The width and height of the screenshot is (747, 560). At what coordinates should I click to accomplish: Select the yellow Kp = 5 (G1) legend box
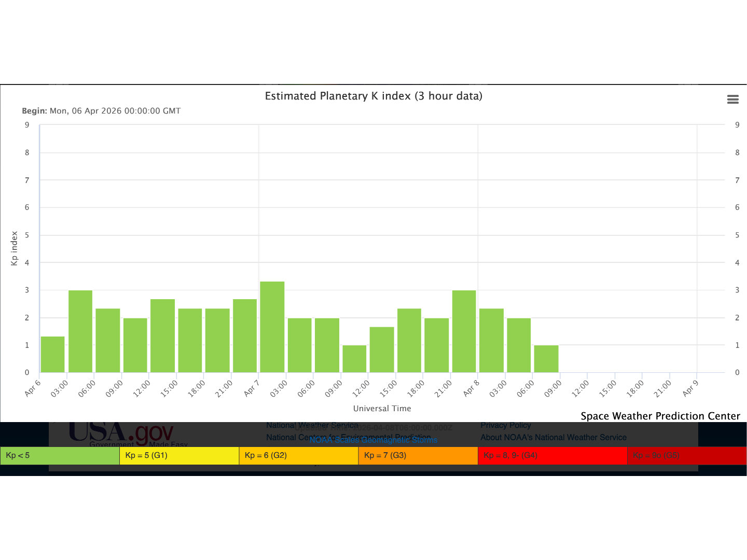pos(179,455)
